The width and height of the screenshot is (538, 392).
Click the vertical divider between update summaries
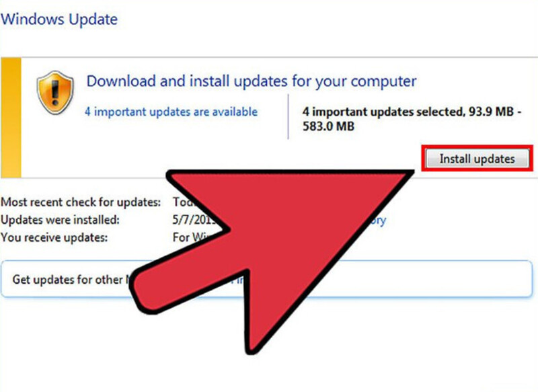(289, 116)
